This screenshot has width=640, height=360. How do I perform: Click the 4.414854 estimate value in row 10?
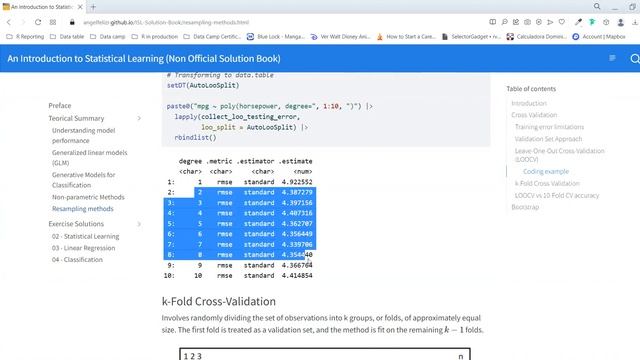point(297,276)
